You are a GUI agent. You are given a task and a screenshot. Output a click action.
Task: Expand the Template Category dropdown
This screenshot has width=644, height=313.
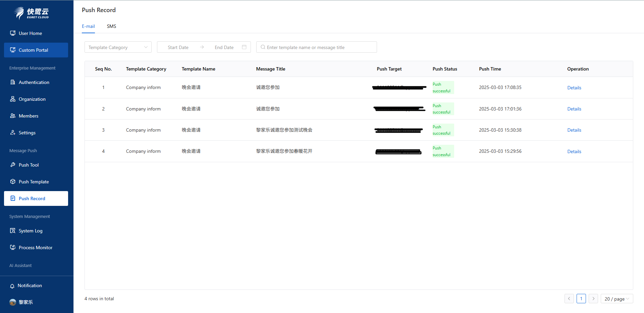118,47
